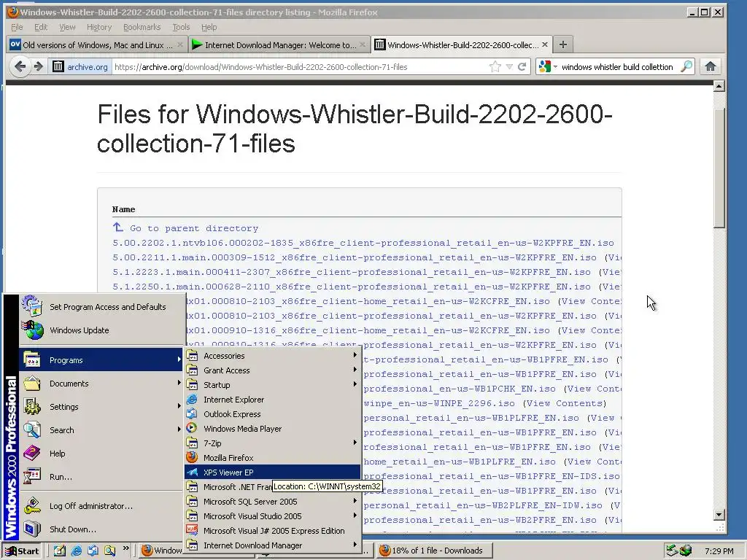Expand the Startup program group

pyautogui.click(x=272, y=385)
